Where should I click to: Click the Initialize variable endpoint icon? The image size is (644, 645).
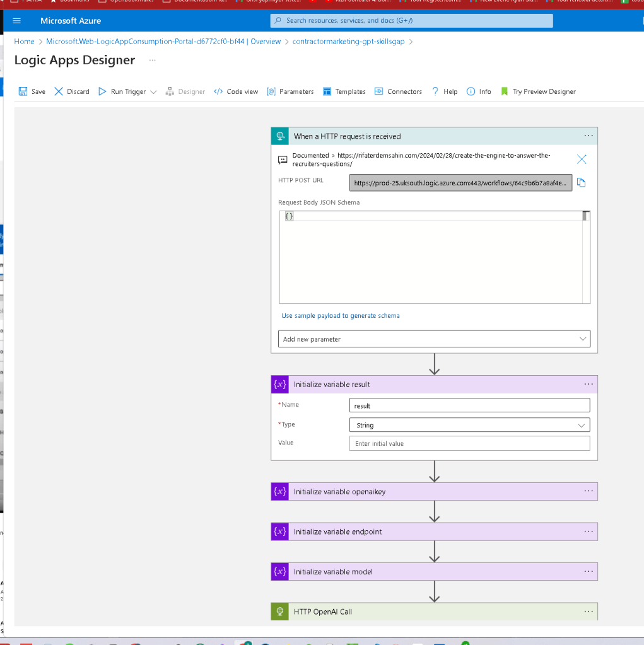(x=280, y=532)
